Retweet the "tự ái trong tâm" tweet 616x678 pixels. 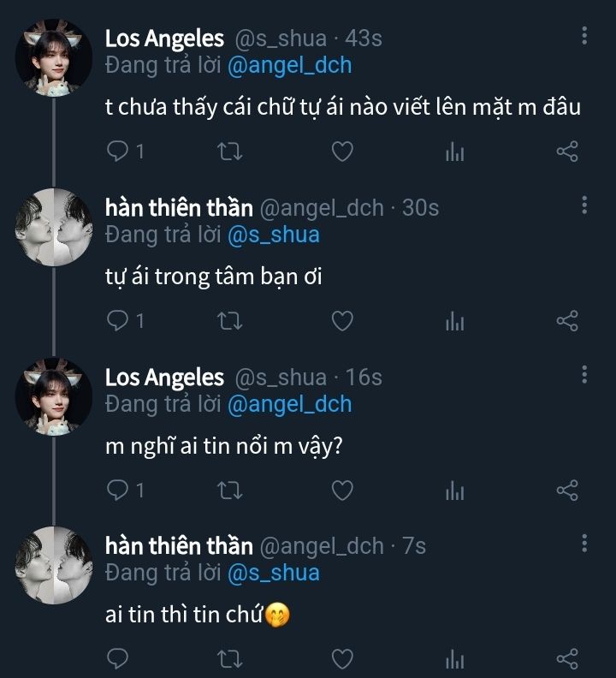(230, 321)
